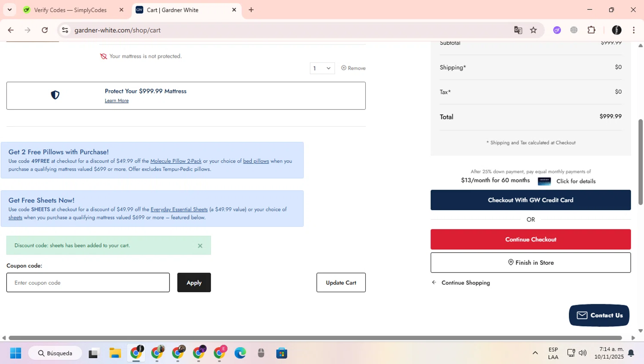This screenshot has height=364, width=644.
Task: Follow the bed pillows link
Action: pyautogui.click(x=256, y=161)
